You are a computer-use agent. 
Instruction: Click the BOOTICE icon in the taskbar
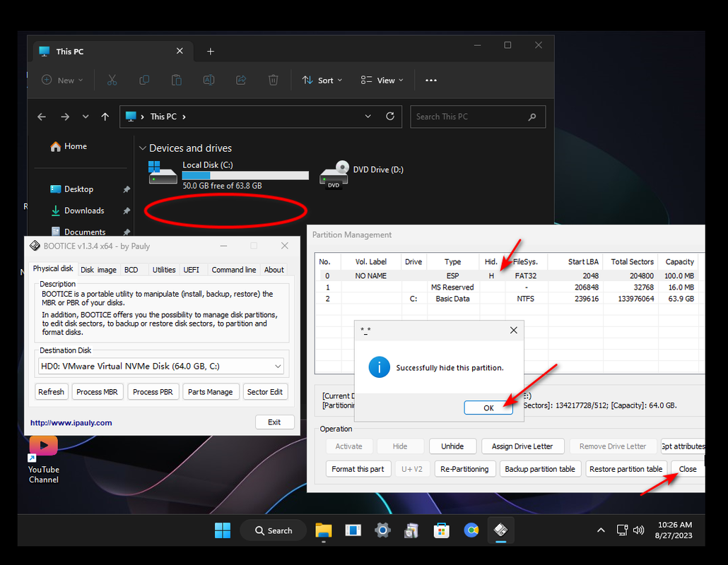tap(500, 530)
